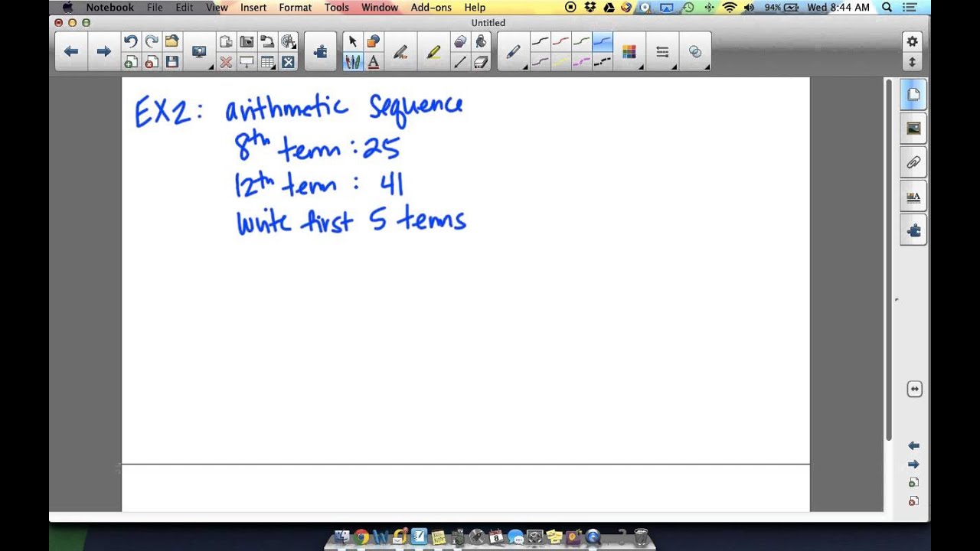This screenshot has width=980, height=551.
Task: Select the Line tool
Action: point(460,62)
